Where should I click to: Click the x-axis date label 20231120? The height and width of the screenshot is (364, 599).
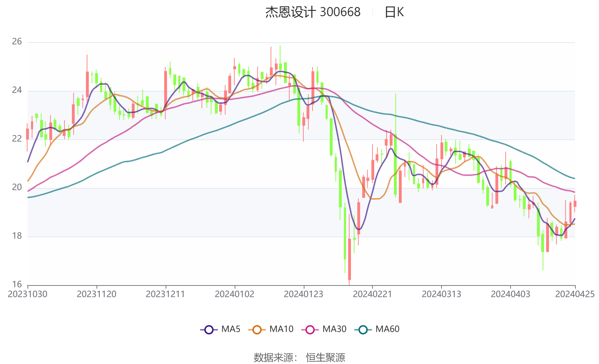click(97, 294)
